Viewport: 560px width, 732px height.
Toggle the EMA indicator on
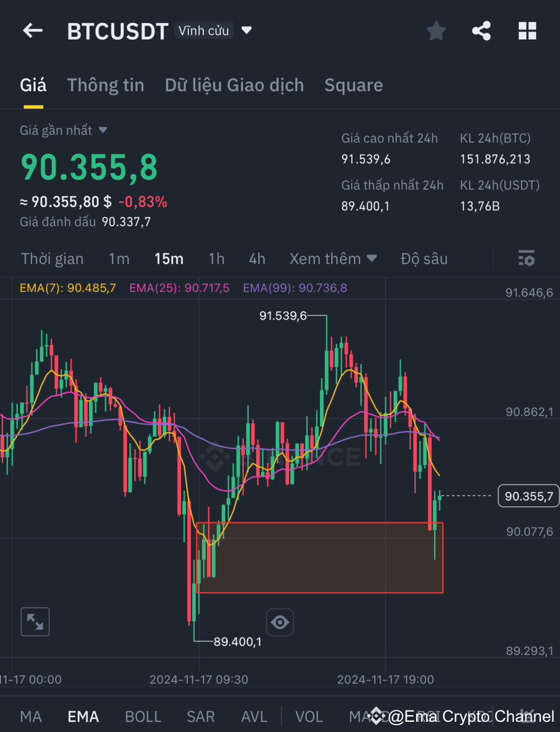[82, 716]
